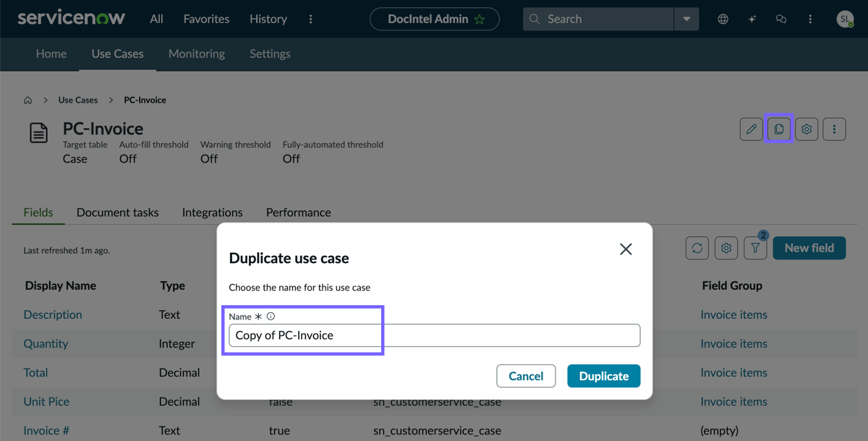Open more navigation options beside History
Image resolution: width=868 pixels, height=441 pixels.
point(311,19)
